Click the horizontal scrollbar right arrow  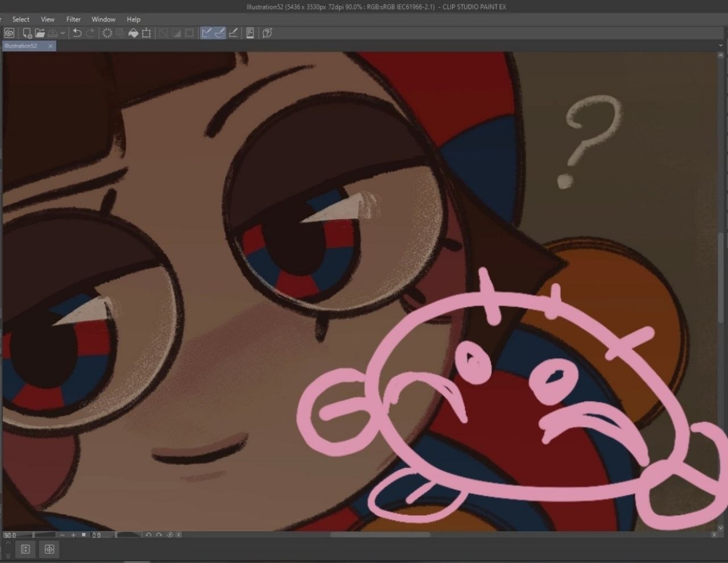point(714,535)
